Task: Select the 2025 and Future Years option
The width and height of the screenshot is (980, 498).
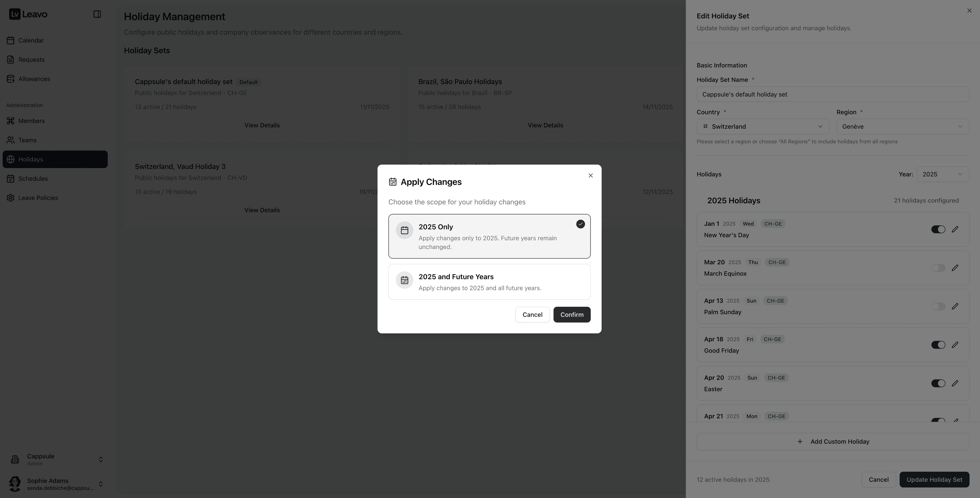Action: (489, 282)
